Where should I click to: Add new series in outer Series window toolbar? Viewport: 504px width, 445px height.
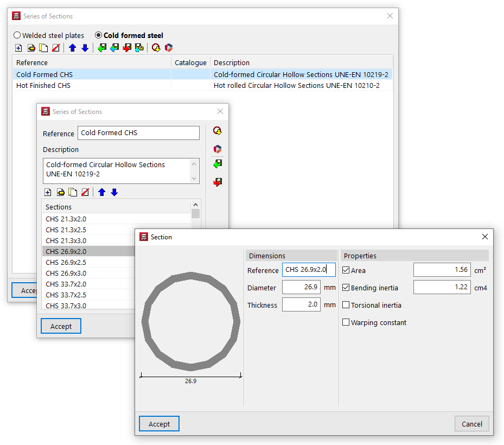click(x=18, y=48)
